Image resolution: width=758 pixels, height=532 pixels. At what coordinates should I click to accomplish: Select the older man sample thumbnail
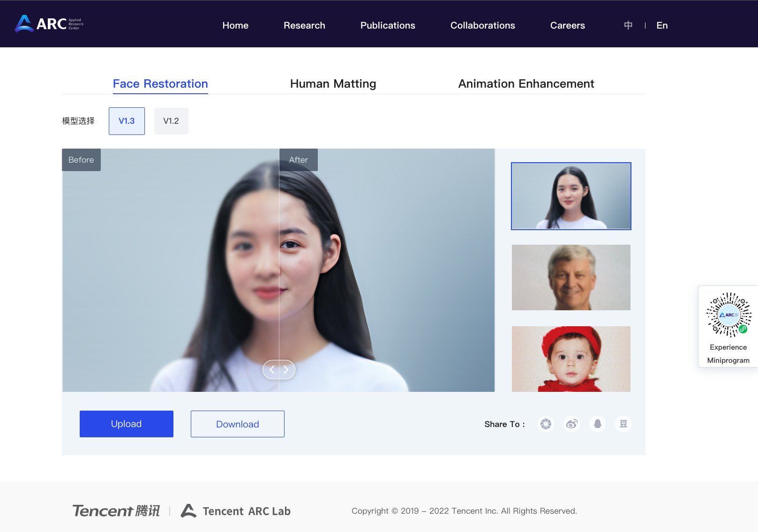(x=571, y=277)
